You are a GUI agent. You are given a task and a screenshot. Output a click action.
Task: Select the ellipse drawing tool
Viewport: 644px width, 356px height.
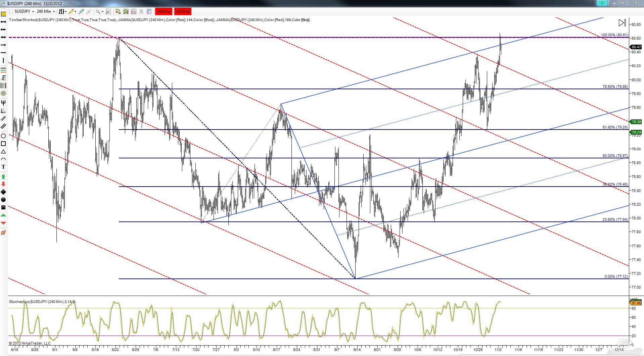[3, 136]
